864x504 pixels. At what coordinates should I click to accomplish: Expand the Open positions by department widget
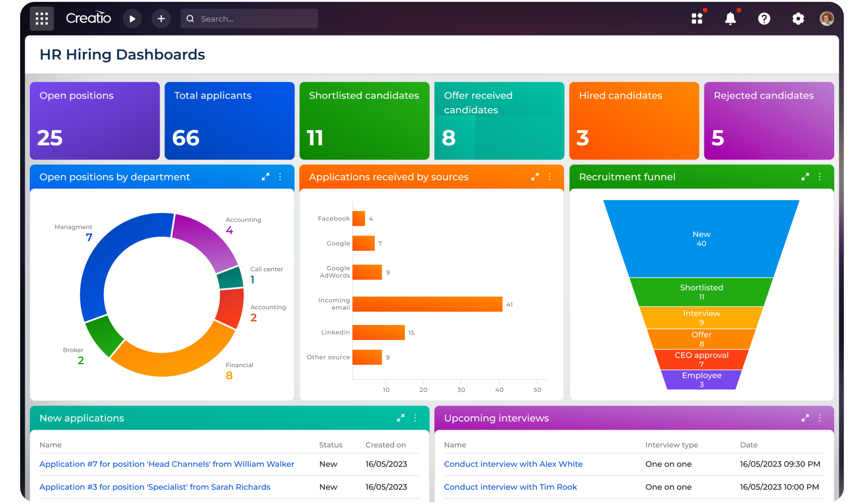[265, 177]
